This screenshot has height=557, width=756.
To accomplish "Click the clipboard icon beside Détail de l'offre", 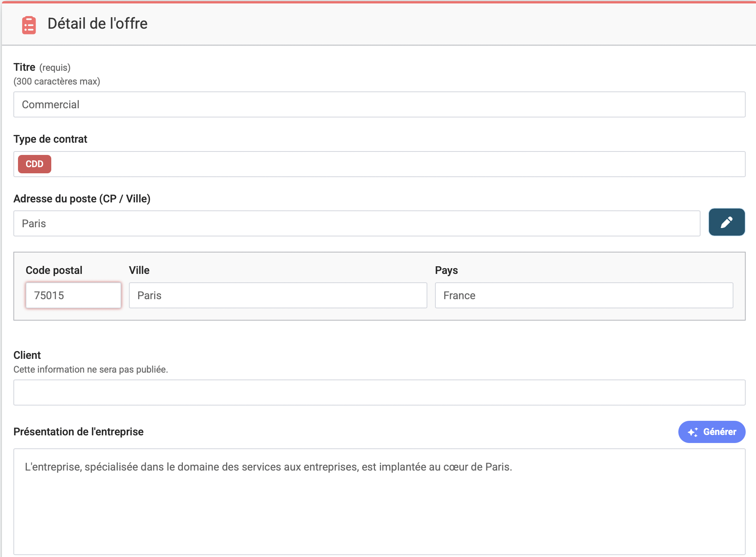I will (29, 25).
